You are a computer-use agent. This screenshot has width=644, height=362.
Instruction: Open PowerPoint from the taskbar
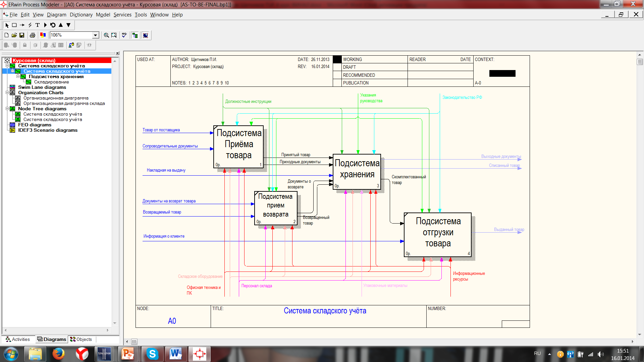tap(128, 354)
